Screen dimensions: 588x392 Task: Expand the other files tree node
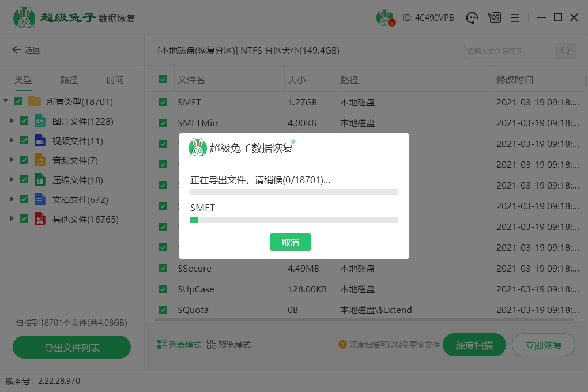(x=11, y=219)
